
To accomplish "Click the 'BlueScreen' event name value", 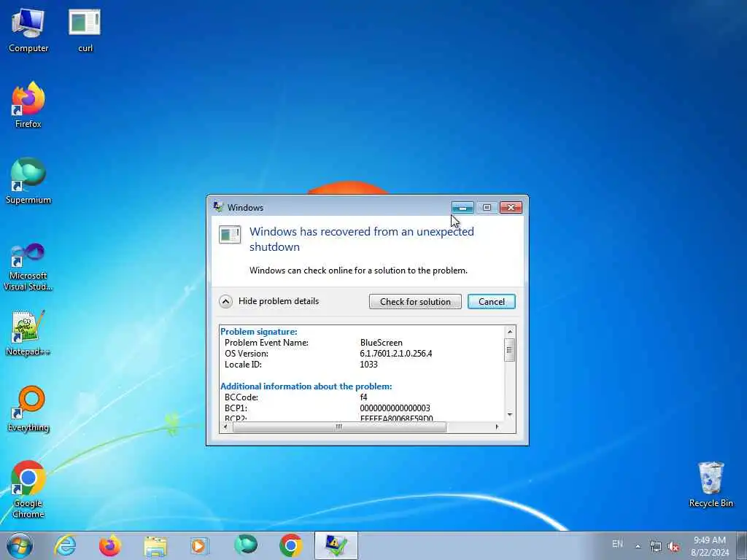I will click(x=381, y=343).
